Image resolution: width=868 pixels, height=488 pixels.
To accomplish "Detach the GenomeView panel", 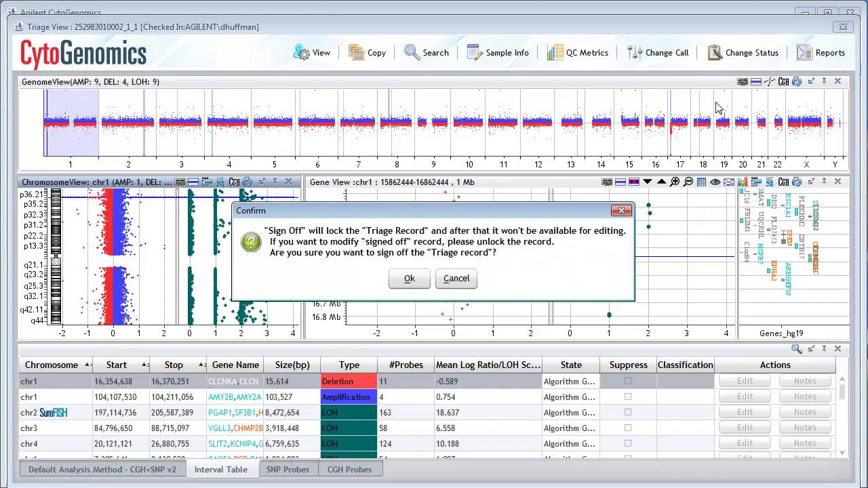I will [x=811, y=81].
